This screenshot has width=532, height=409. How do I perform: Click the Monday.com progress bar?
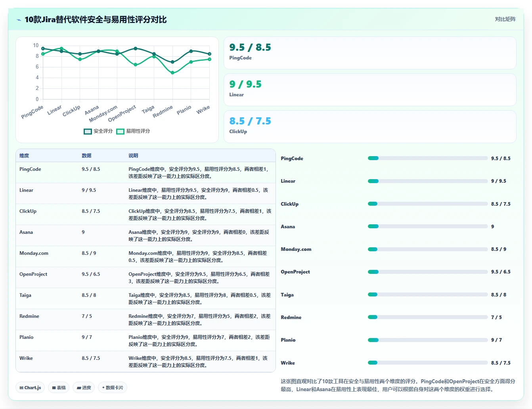pos(428,249)
